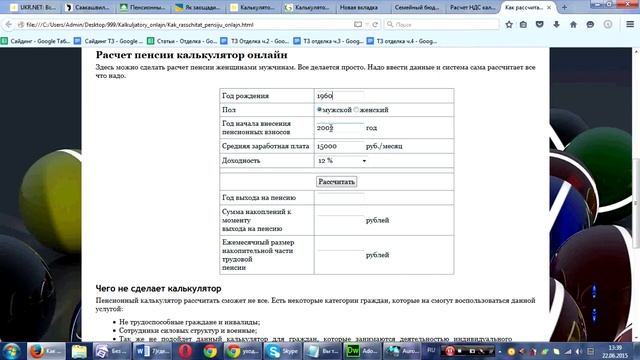The width and height of the screenshot is (640, 360).
Task: Click heading 'Расчет пенсии калькулятор онлайн'
Action: (191, 55)
